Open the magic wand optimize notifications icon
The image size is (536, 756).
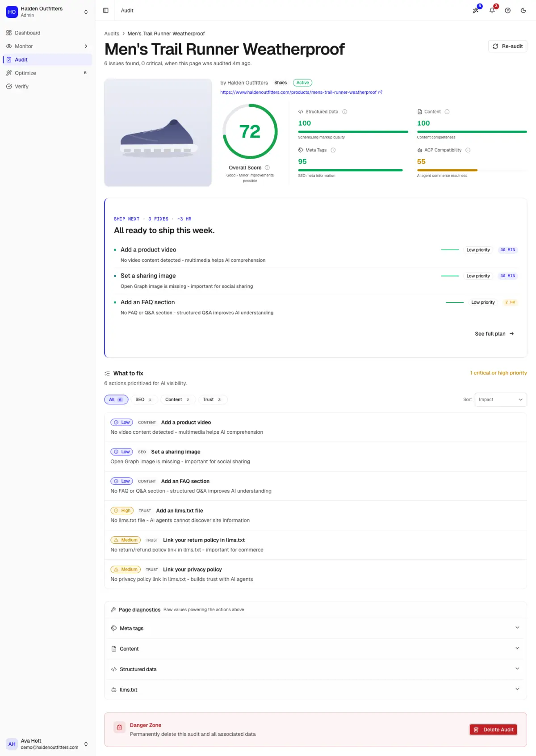[x=476, y=10]
